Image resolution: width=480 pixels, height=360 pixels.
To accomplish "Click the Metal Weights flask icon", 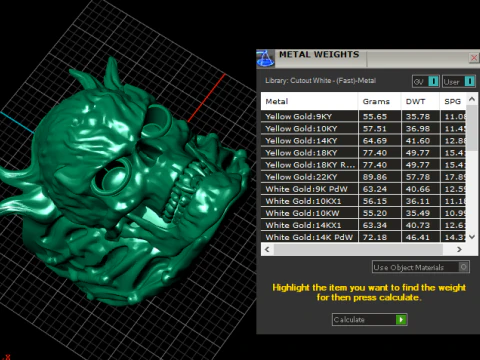I will point(265,58).
